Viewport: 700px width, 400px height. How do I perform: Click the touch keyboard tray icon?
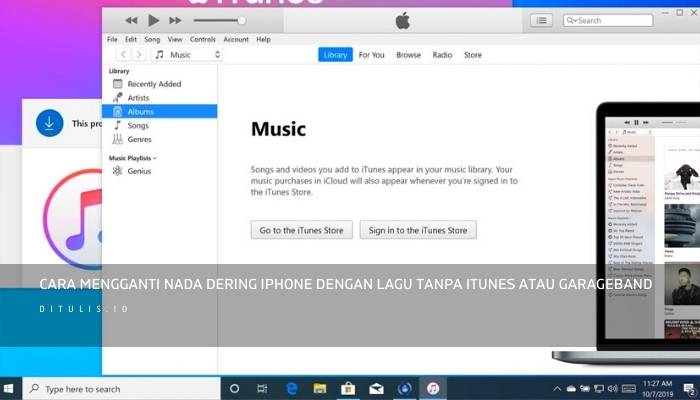click(629, 389)
